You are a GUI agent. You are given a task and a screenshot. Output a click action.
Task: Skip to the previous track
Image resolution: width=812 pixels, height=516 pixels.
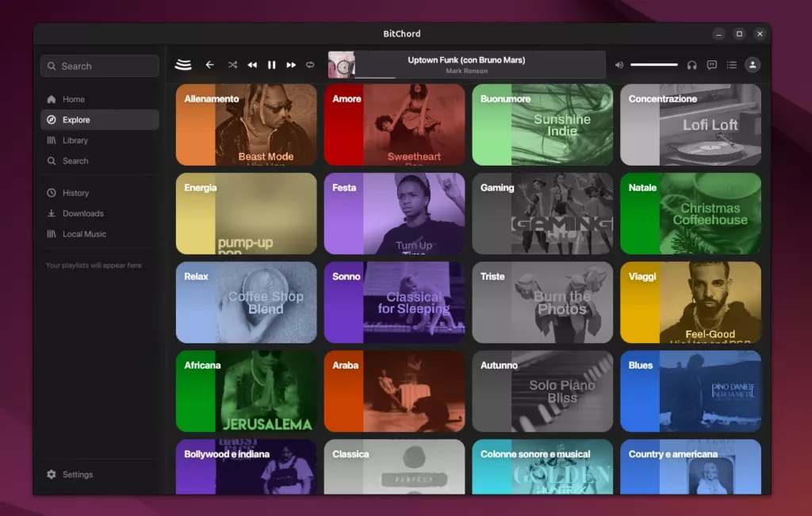pyautogui.click(x=252, y=65)
